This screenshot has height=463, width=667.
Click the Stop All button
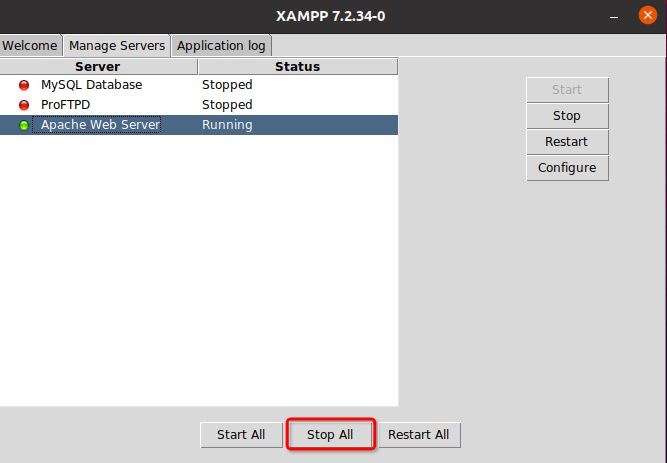click(x=331, y=434)
